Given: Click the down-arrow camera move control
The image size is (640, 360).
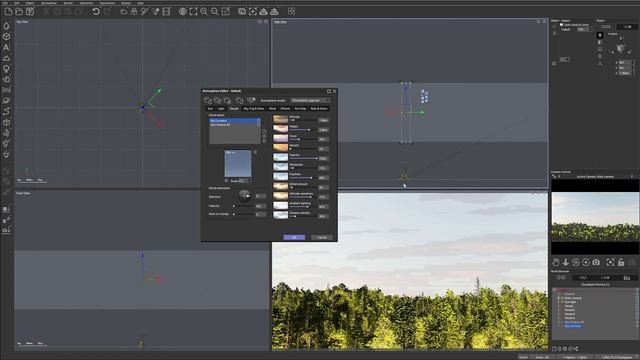Looking at the screenshot, I should (566, 262).
